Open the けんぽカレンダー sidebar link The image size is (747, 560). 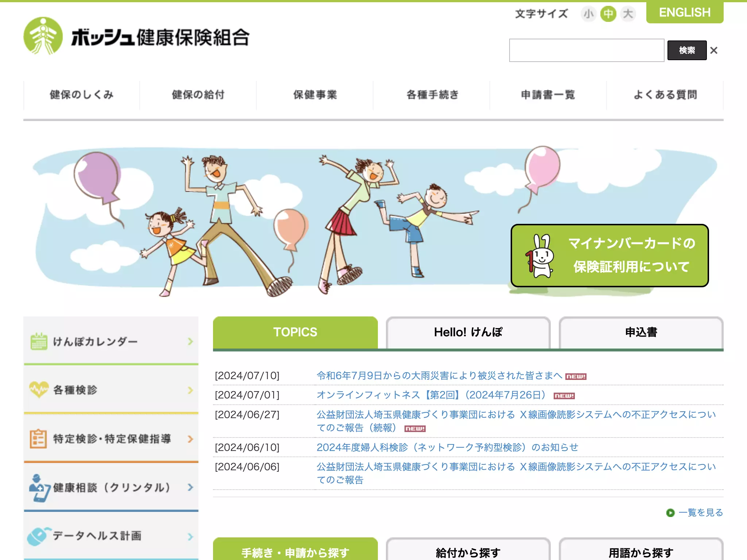point(111,341)
